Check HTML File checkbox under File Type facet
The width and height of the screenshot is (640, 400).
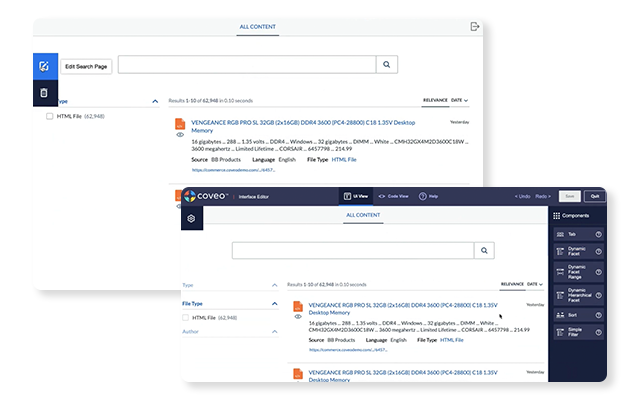tap(187, 317)
